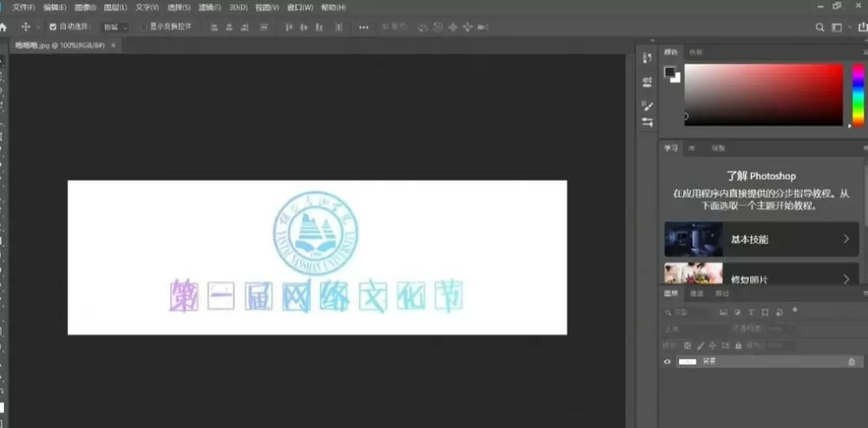
Task: Expand the 基本技能 chevron arrow
Action: (x=845, y=240)
